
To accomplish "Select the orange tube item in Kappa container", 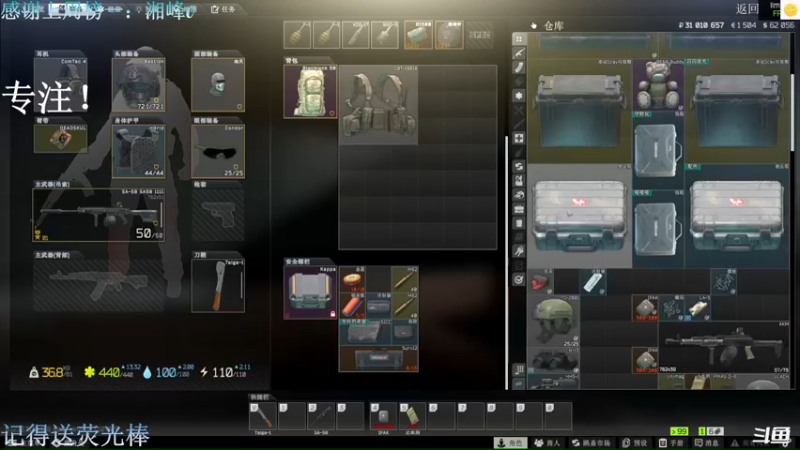I will point(352,306).
